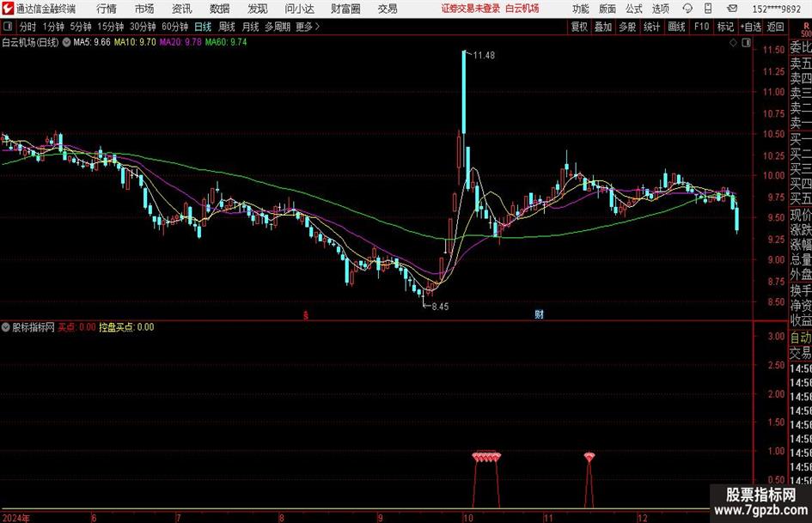Open the 资讯 menu
Viewport: 812px width, 523px height.
[x=182, y=9]
